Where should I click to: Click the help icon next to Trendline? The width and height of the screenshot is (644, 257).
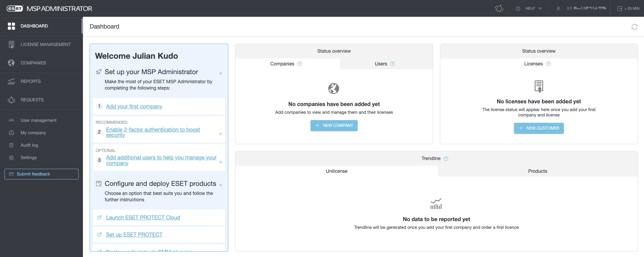point(446,159)
